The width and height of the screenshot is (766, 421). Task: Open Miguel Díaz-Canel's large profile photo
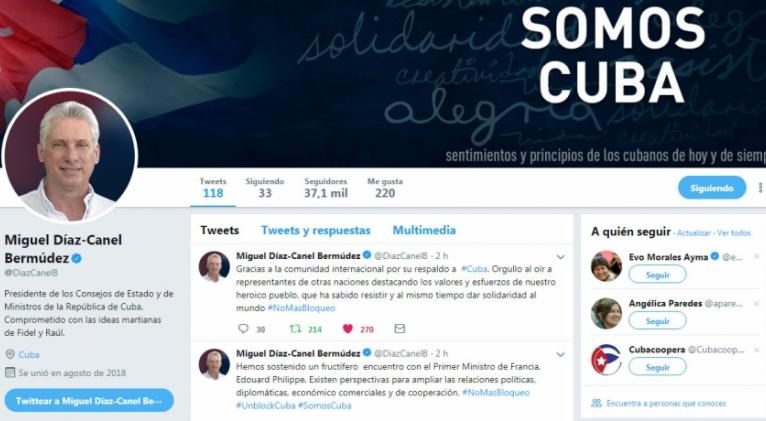69,156
